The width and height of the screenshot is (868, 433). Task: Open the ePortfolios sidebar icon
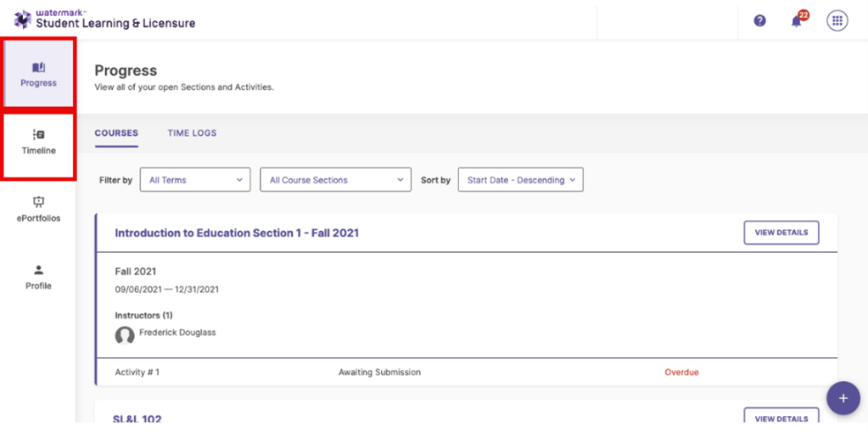click(x=38, y=202)
